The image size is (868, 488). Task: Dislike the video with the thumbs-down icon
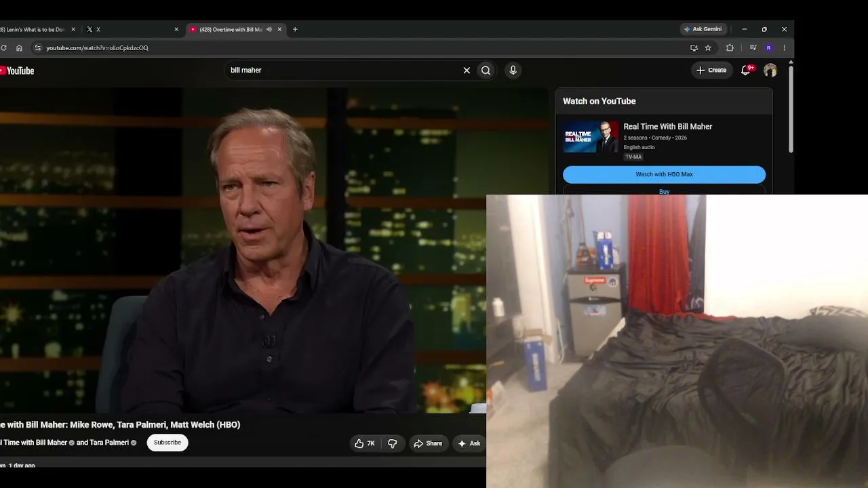tap(392, 443)
